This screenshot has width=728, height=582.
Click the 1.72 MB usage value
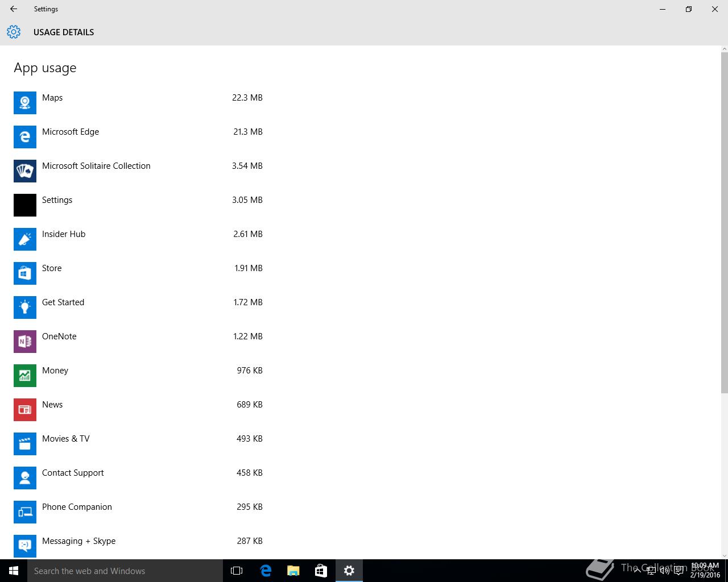point(248,302)
